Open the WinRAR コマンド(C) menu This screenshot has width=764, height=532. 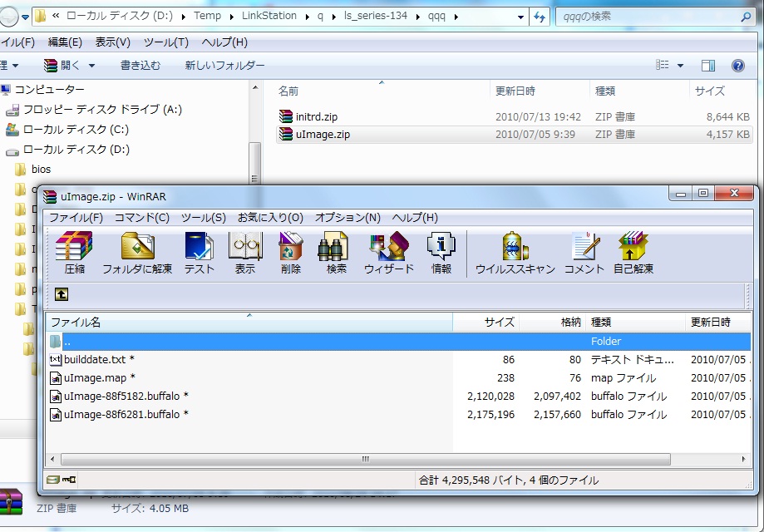click(142, 217)
